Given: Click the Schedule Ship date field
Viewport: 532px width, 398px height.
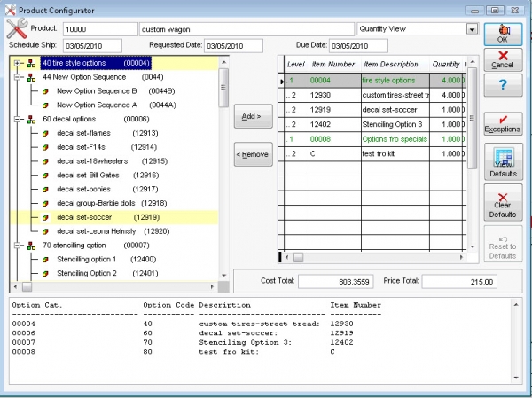Looking at the screenshot, I should click(x=92, y=46).
